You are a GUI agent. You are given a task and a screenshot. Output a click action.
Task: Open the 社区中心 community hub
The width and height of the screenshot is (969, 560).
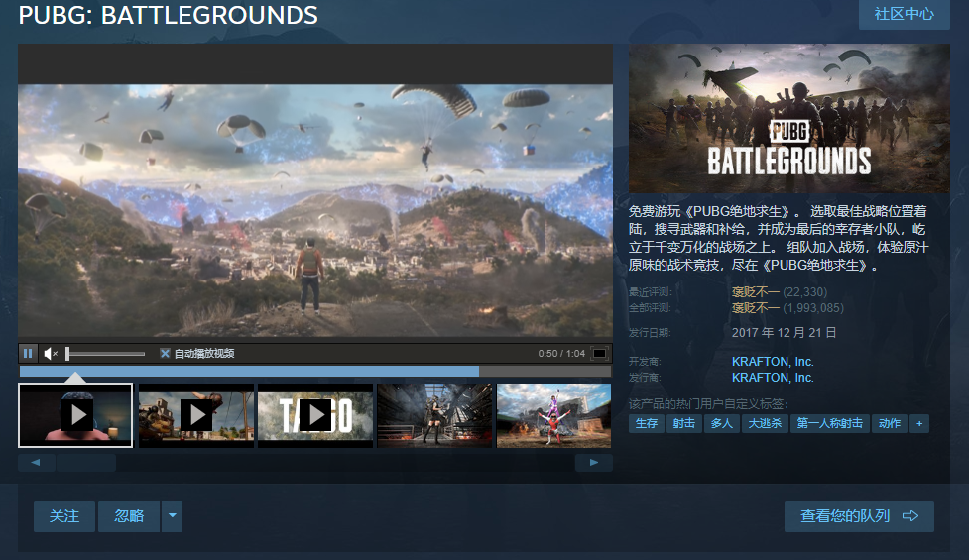pos(905,14)
